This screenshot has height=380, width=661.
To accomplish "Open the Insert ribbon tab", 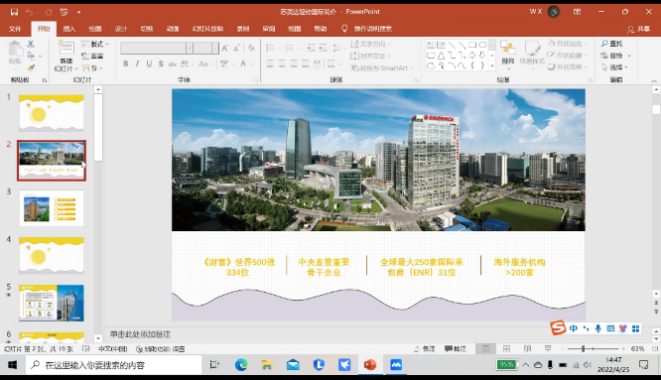I will coord(69,29).
